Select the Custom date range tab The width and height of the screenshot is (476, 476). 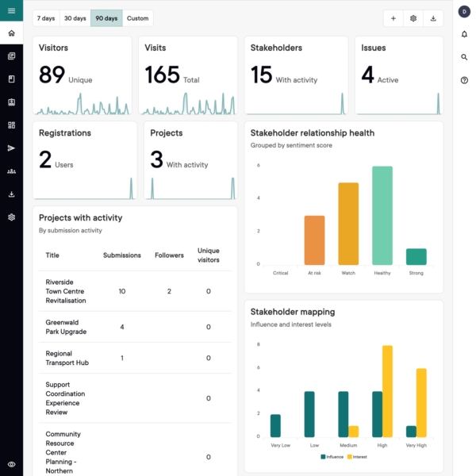(138, 18)
